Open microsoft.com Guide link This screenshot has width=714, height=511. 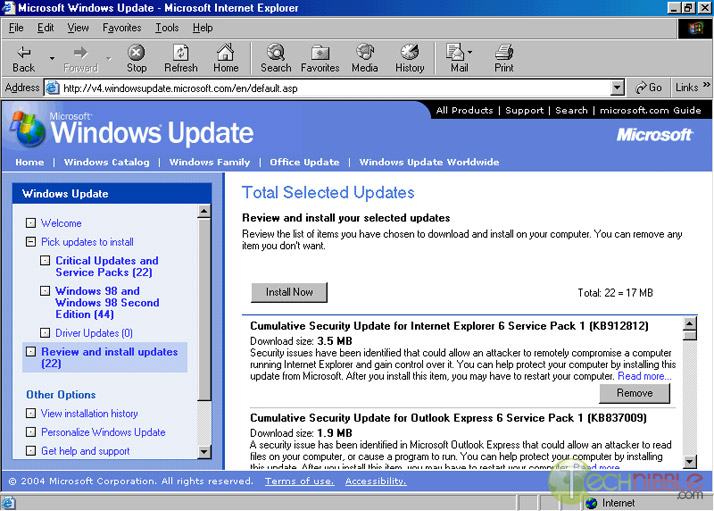[x=650, y=110]
